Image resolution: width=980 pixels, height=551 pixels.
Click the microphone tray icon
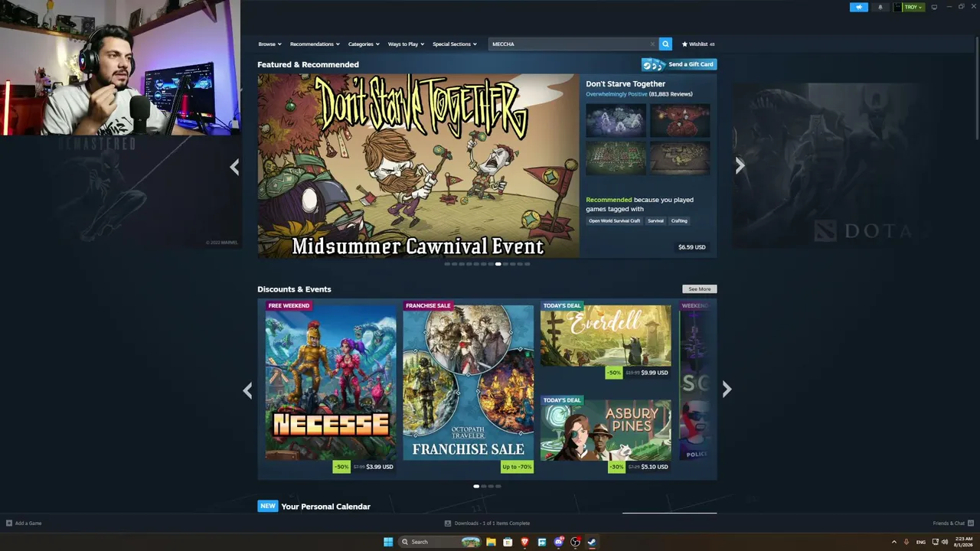(x=906, y=542)
